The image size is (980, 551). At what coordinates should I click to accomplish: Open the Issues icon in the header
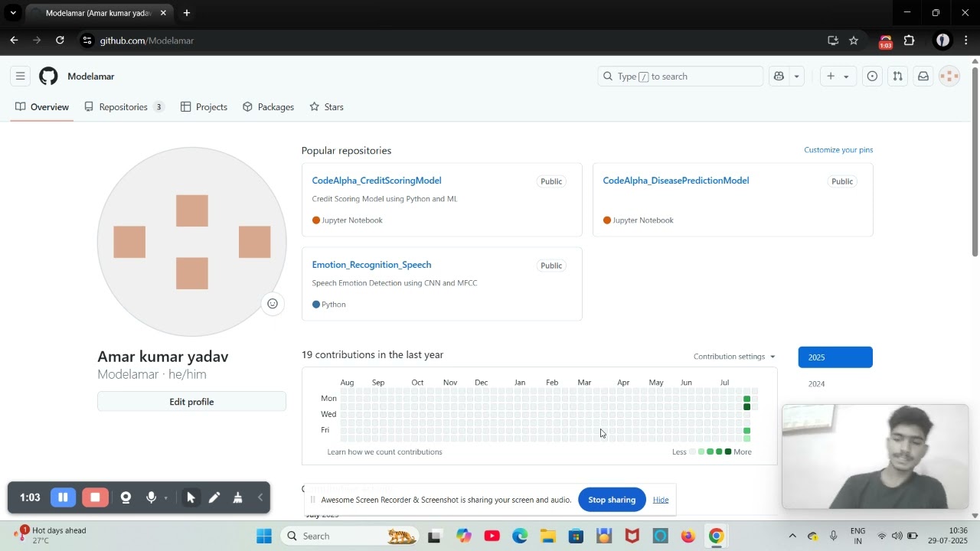pos(872,76)
